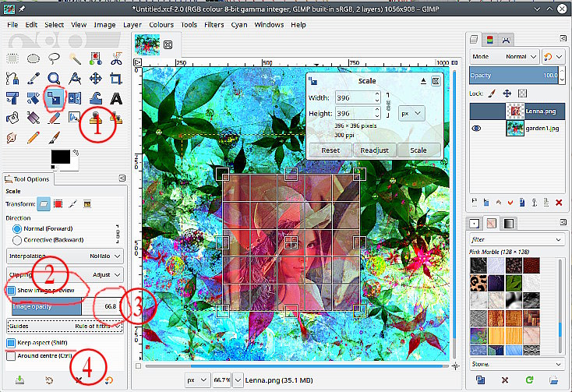Open the Layer menu

(132, 25)
